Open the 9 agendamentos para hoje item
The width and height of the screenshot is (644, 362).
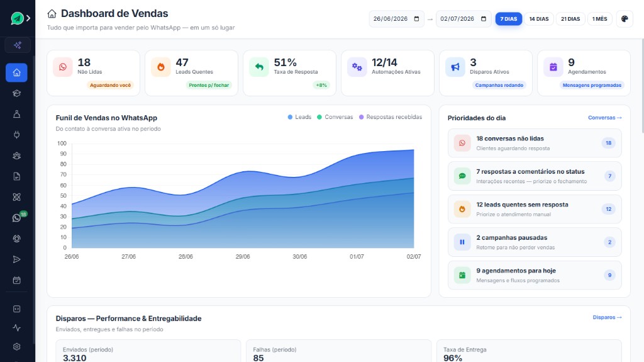pyautogui.click(x=535, y=275)
